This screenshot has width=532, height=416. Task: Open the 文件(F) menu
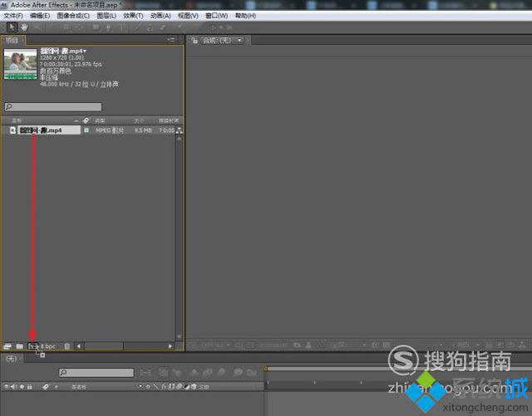click(13, 16)
